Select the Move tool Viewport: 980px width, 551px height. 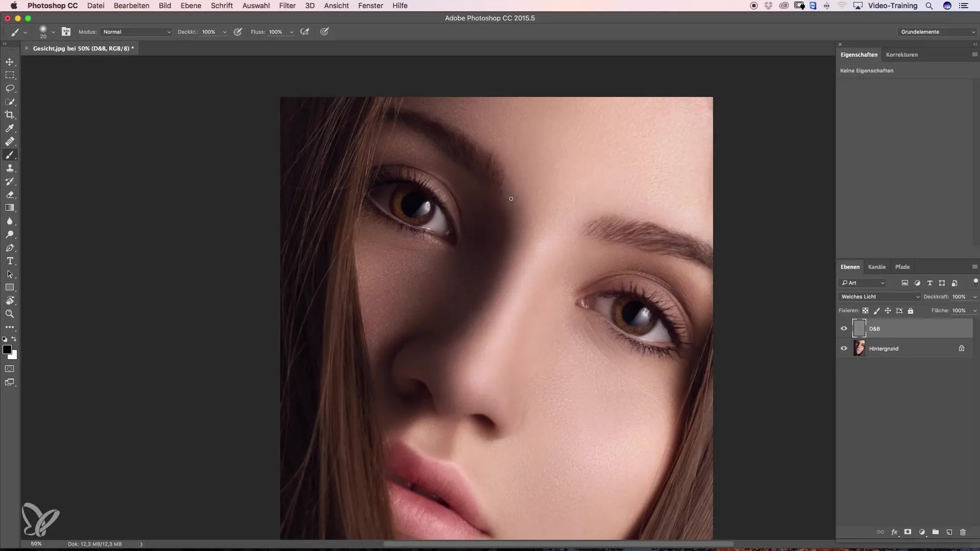click(x=10, y=62)
